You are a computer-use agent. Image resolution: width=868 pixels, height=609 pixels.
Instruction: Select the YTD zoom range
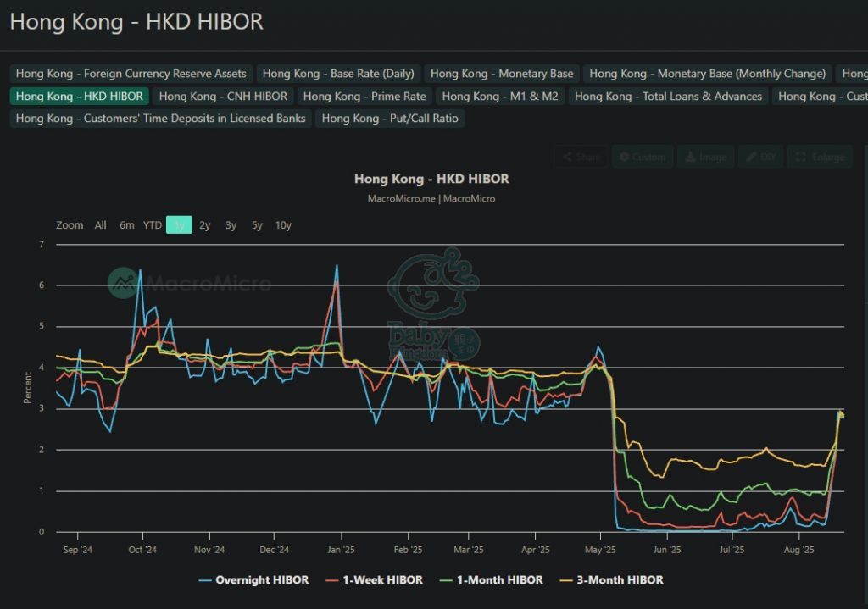pyautogui.click(x=153, y=225)
